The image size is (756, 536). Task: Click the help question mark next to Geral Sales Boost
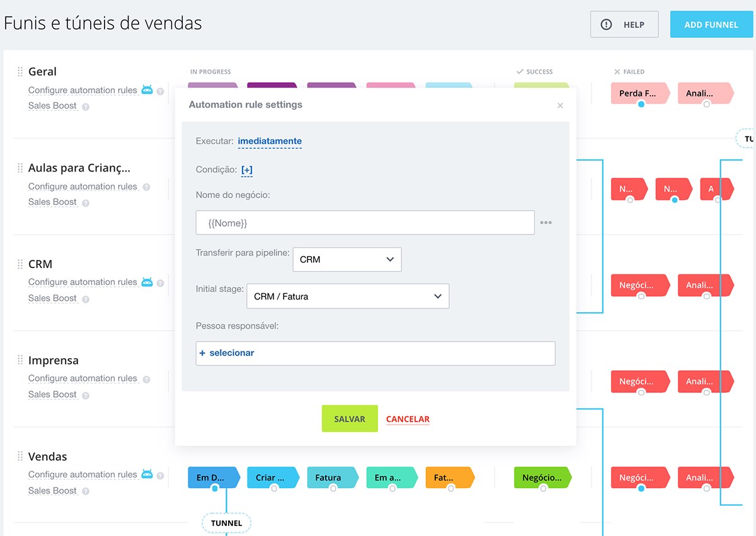click(86, 107)
